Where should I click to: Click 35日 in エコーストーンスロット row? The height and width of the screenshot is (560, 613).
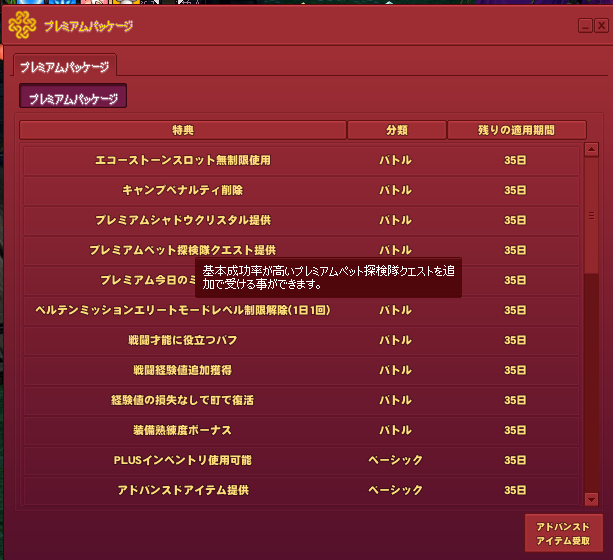click(x=515, y=160)
